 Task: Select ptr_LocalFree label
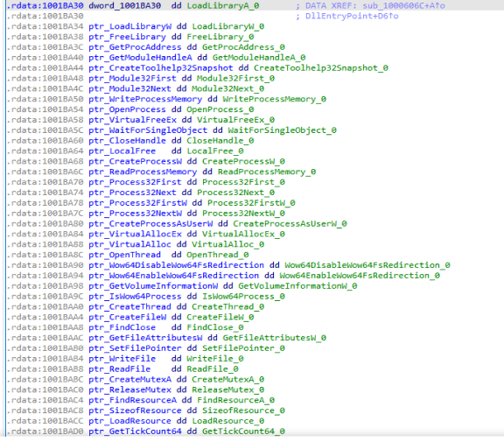click(122, 151)
